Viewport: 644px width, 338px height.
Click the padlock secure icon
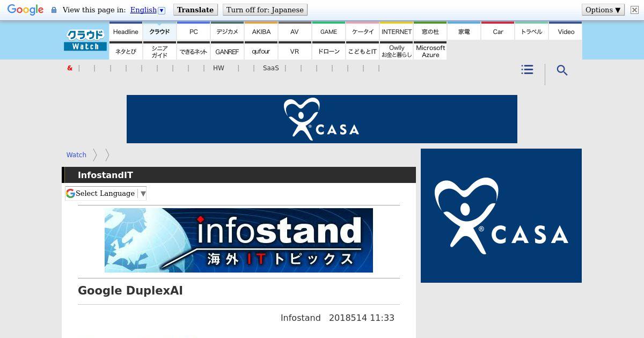point(54,10)
